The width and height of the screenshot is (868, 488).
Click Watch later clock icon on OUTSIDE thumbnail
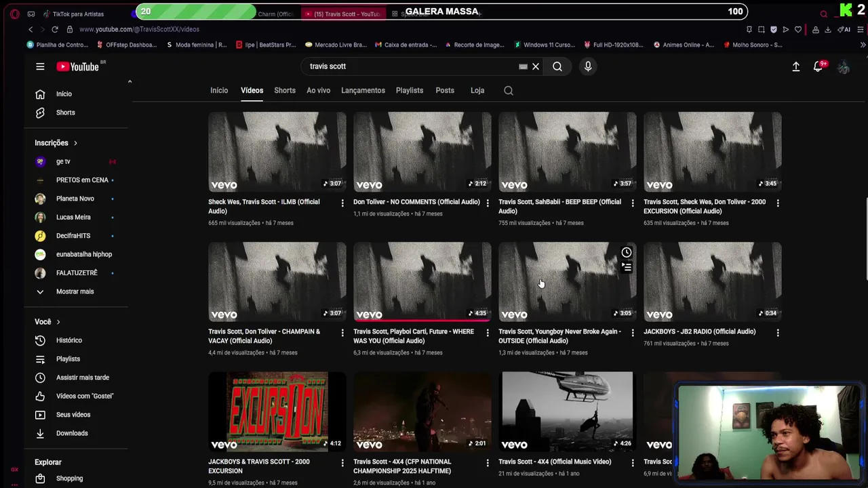pos(627,253)
